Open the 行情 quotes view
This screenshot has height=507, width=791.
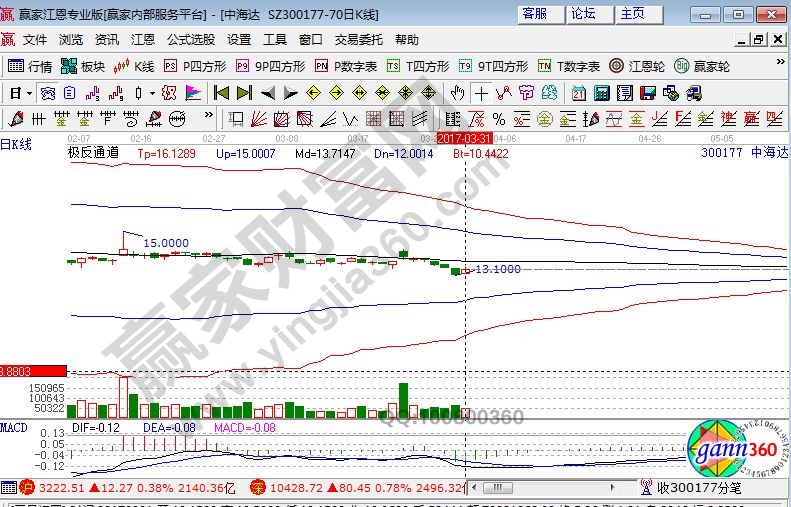tap(30, 66)
